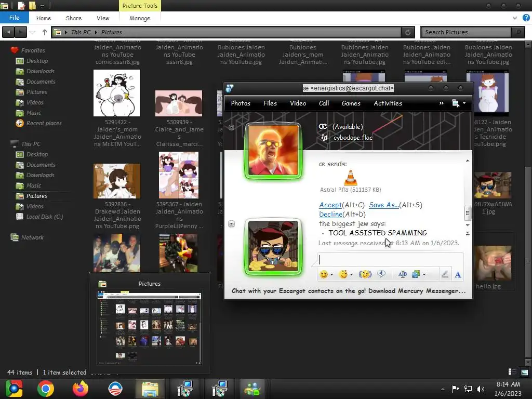The height and width of the screenshot is (399, 532).
Task: Expand the ribbon with the chevron arrow
Action: point(515,18)
